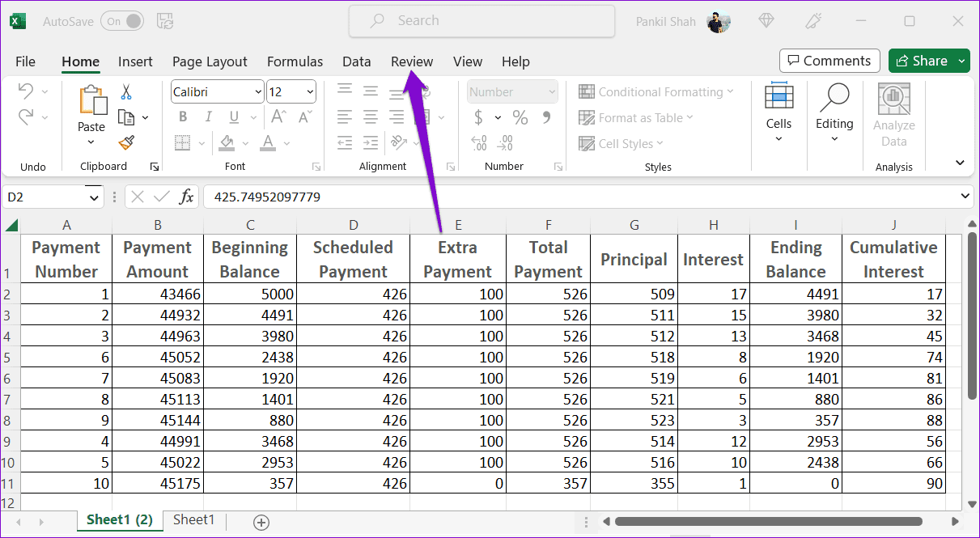Click the Font Color A icon
980x538 pixels.
(269, 143)
